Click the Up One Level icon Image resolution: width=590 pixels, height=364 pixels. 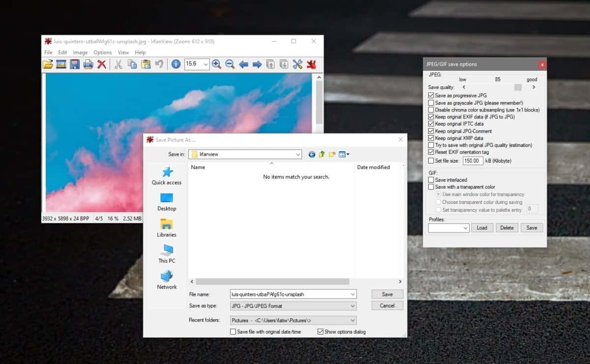[x=322, y=154]
